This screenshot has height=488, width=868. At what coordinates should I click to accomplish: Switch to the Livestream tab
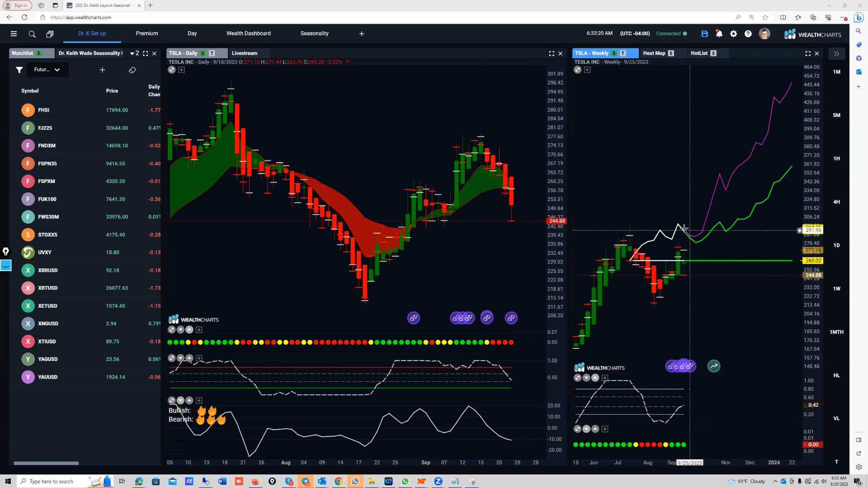point(245,53)
